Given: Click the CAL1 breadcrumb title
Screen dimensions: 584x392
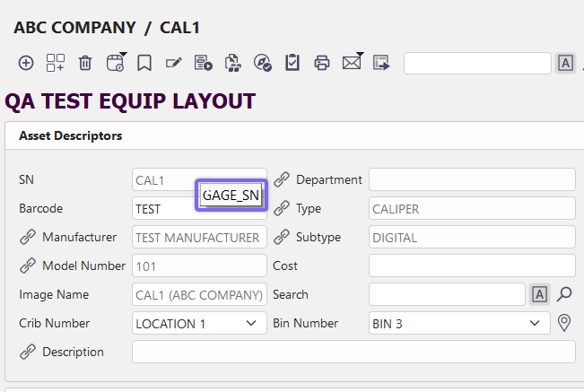Looking at the screenshot, I should [179, 27].
